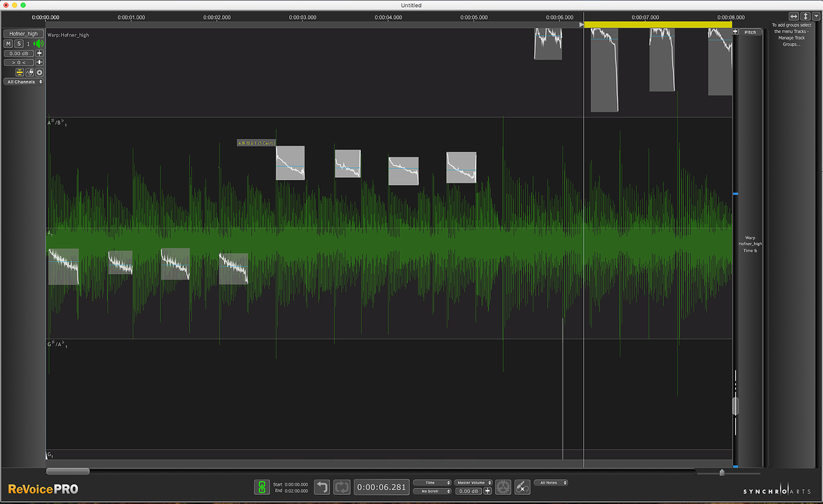
Task: Click the vertical zoom arrows icon
Action: coord(805,17)
